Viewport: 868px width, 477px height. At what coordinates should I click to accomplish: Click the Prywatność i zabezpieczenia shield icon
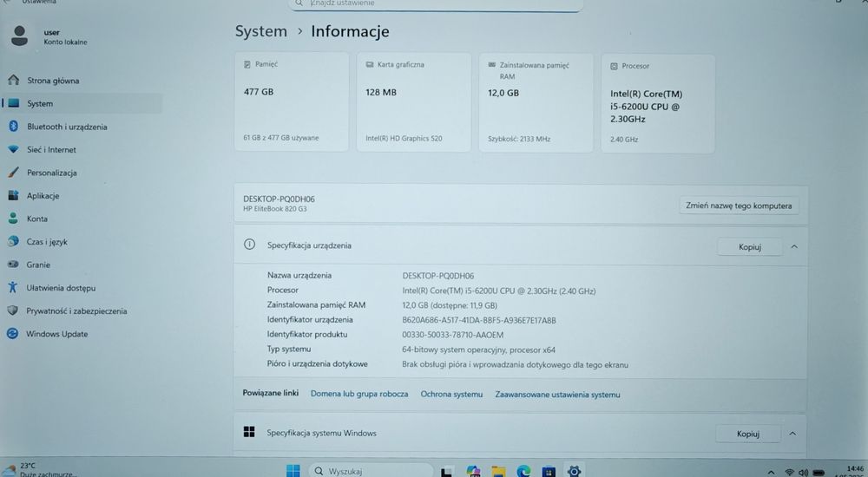13,310
